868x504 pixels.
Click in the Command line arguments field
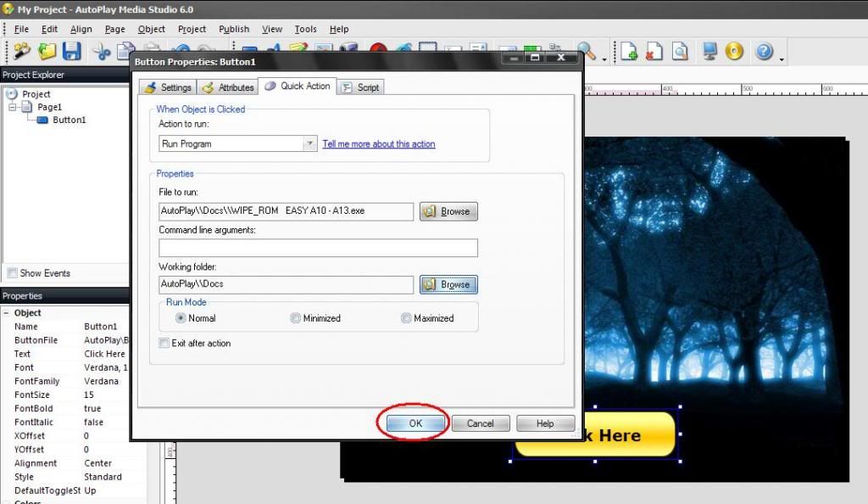click(318, 248)
